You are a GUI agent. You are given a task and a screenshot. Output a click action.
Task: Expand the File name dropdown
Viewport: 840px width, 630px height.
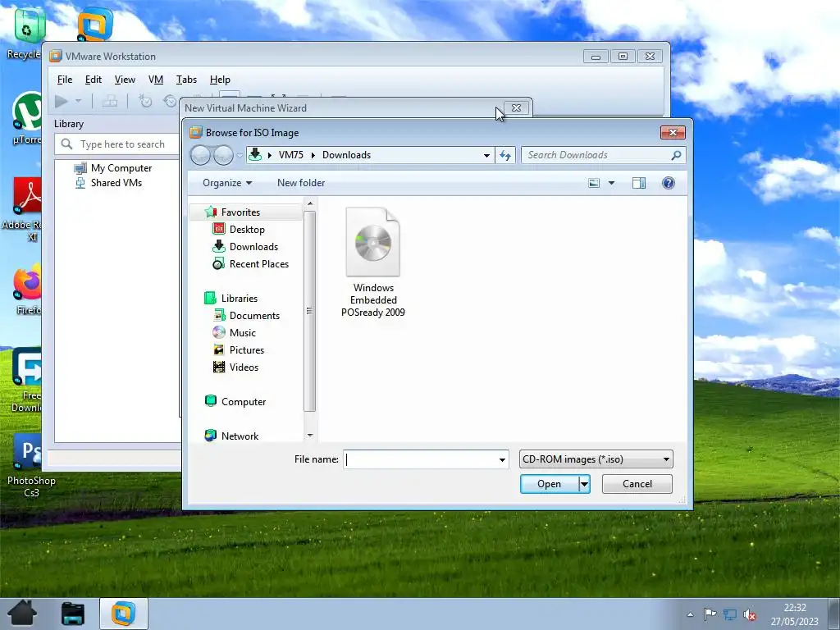[x=502, y=459]
